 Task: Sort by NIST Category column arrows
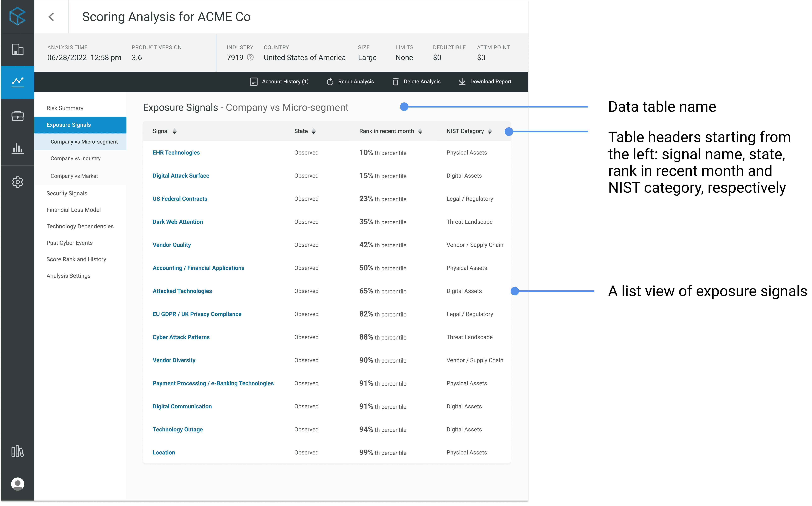click(490, 131)
